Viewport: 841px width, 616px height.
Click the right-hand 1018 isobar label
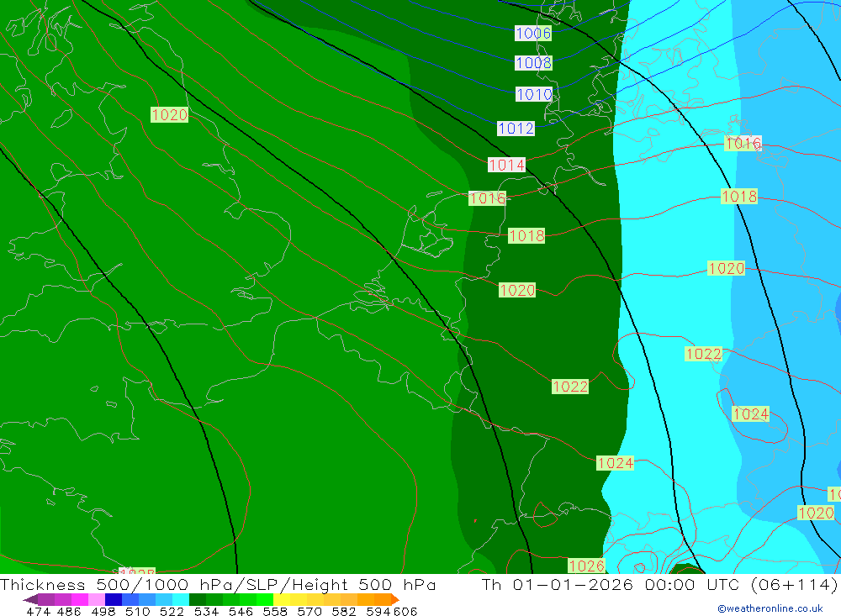pyautogui.click(x=739, y=196)
